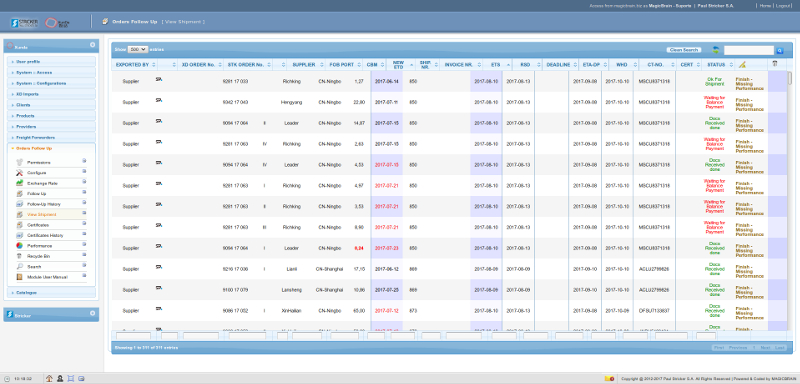
Task: Click the blue search magnifier button
Action: [780, 50]
